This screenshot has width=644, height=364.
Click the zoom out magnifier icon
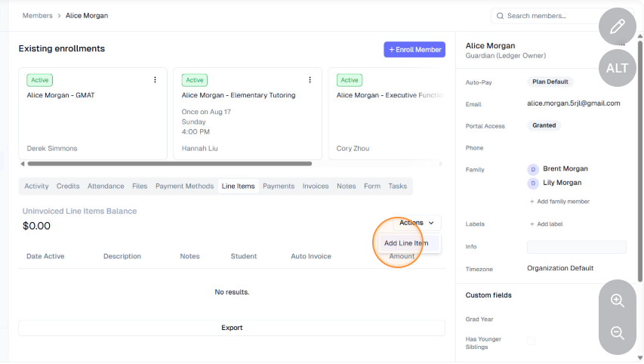point(618,333)
